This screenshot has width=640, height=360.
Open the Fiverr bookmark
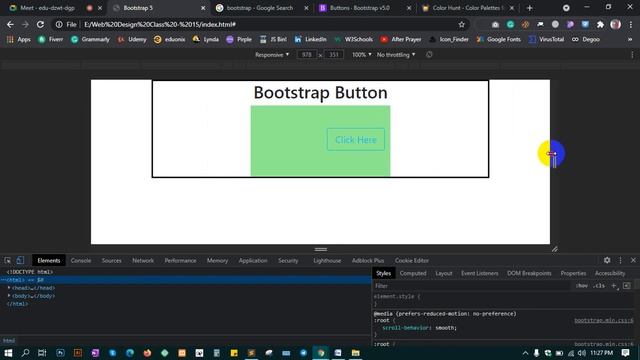pyautogui.click(x=51, y=40)
